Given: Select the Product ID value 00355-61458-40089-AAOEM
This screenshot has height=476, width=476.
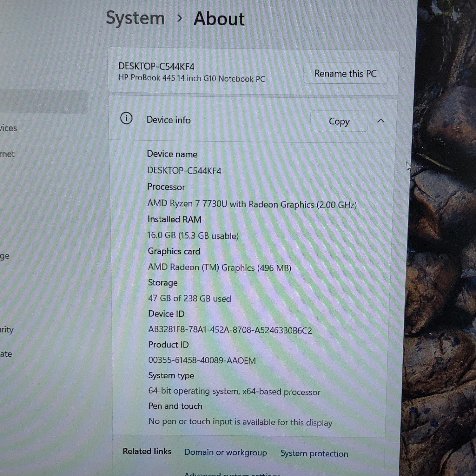Looking at the screenshot, I should [x=202, y=360].
